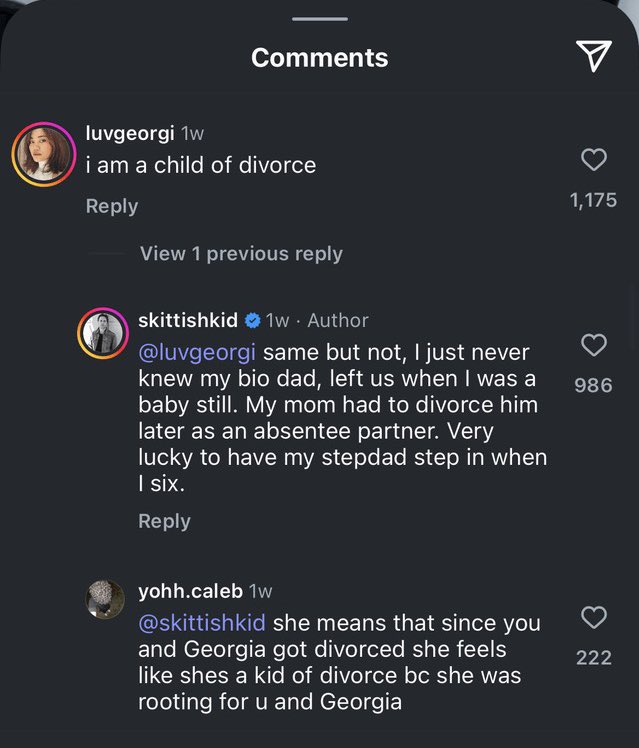Tap the @skittishkid mention in the reply
The height and width of the screenshot is (748, 639).
click(202, 623)
